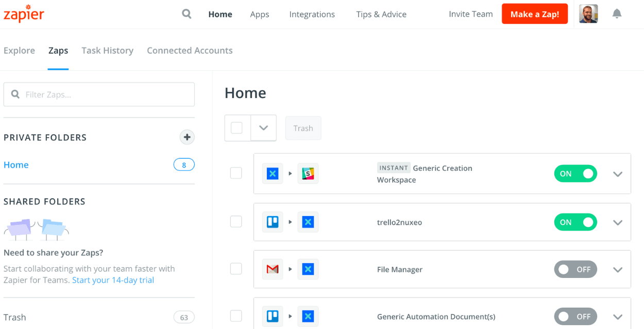
Task: Click the Nuxeo icon in Generic Creation Workspace zap
Action: tap(273, 174)
